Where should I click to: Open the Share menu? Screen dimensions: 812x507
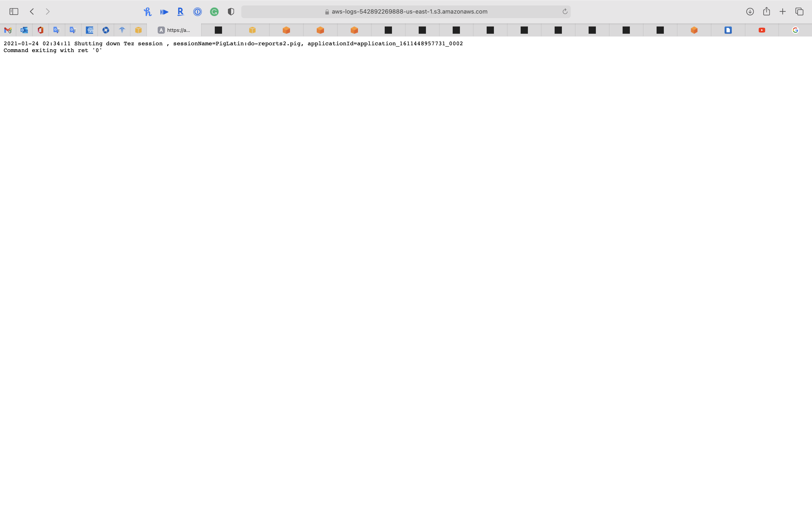[766, 12]
